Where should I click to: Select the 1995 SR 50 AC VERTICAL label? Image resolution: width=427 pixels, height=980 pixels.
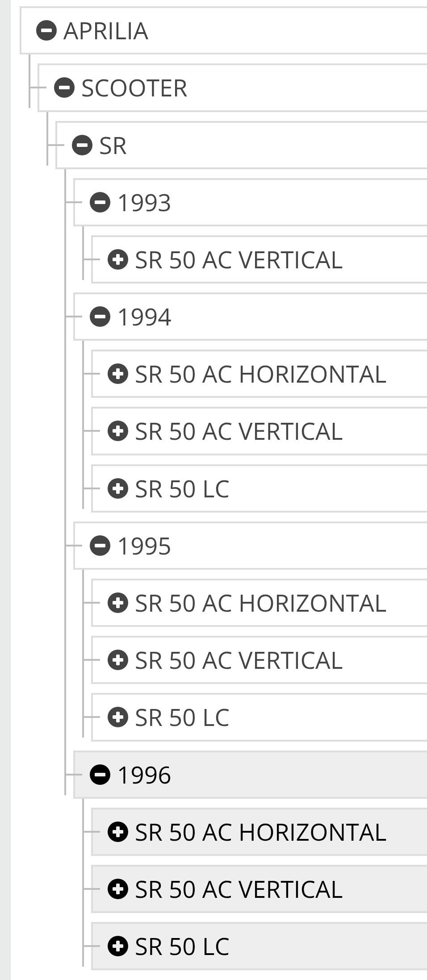click(x=239, y=660)
